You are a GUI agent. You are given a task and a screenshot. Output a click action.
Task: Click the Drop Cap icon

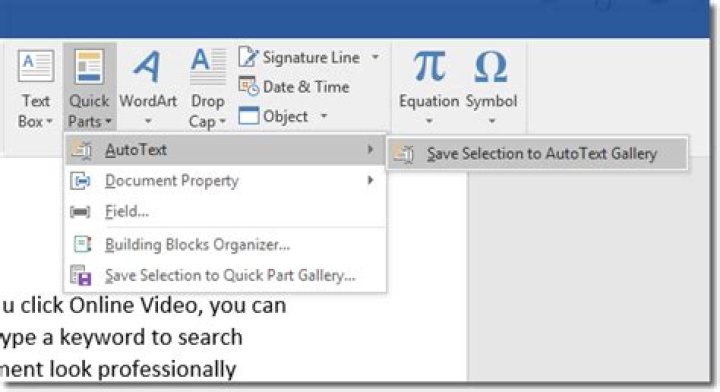208,67
